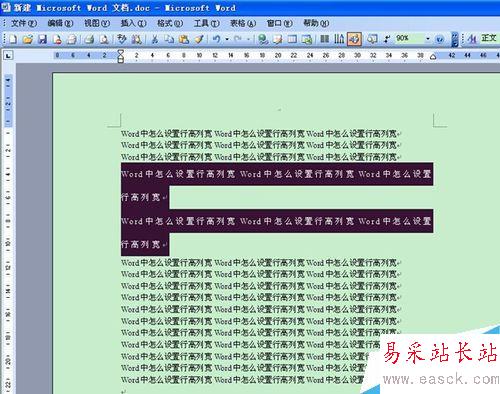
Task: Expand the 90% zoom dropdown
Action: (x=428, y=39)
